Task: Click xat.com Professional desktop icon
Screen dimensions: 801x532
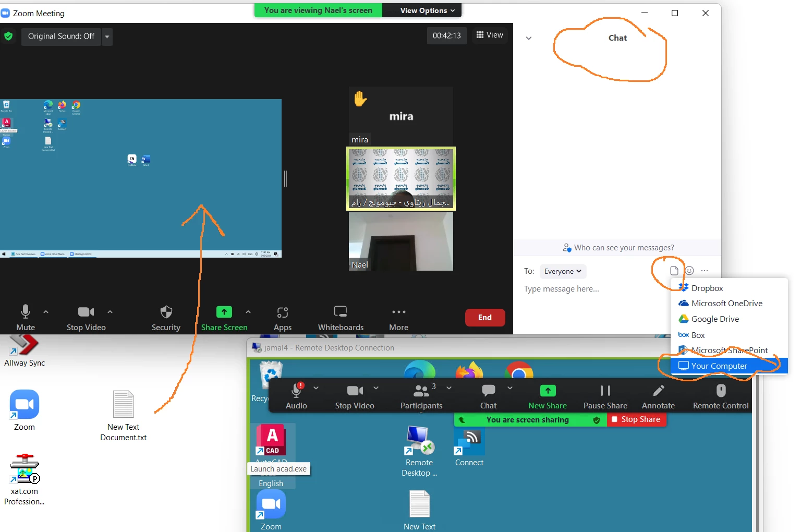Action: [24, 479]
